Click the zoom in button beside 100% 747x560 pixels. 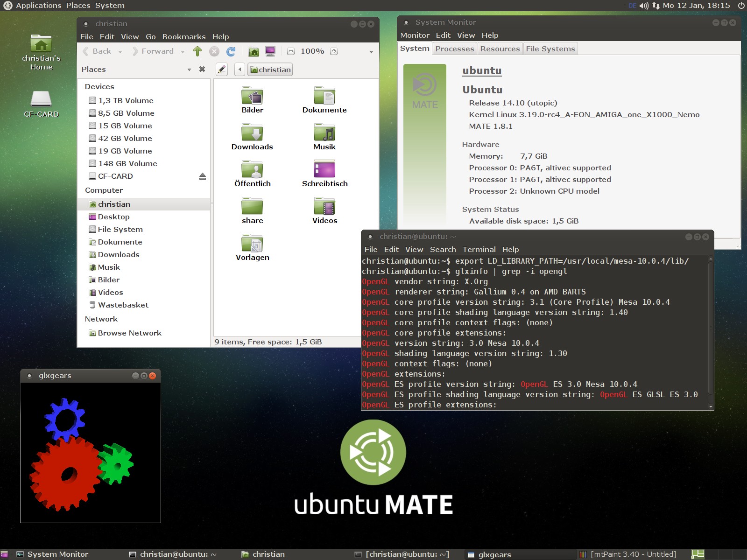334,51
